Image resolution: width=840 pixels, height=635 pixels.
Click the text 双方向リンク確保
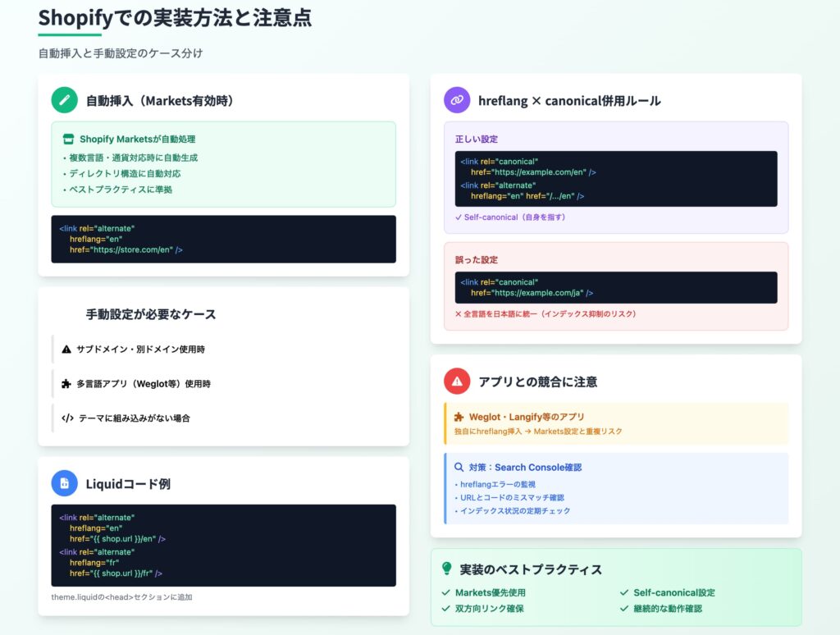[490, 609]
